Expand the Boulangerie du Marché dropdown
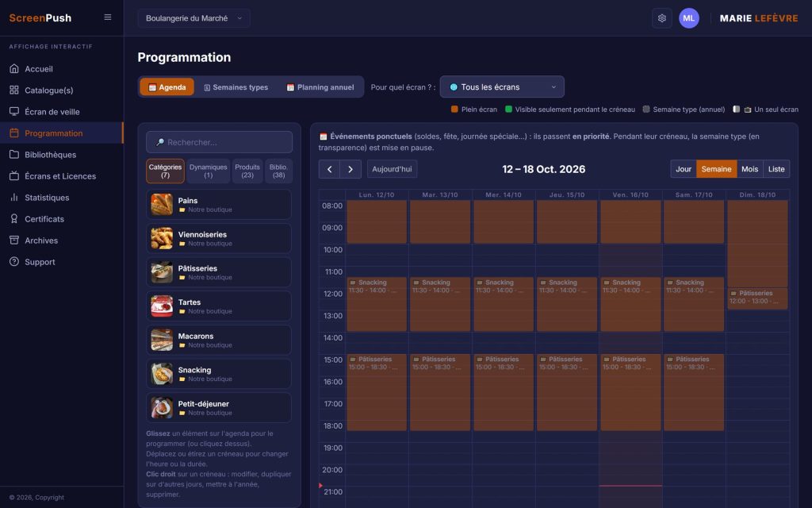This screenshot has height=508, width=812. click(193, 18)
